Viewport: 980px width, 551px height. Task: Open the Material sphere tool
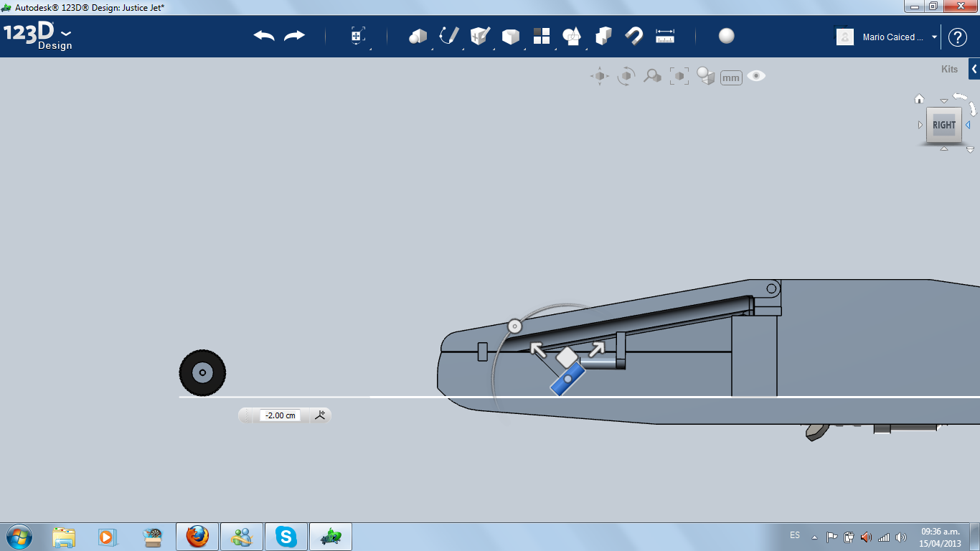point(727,36)
